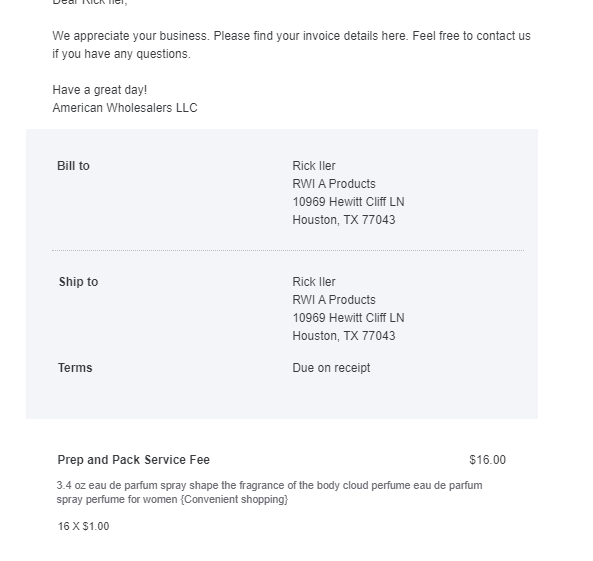Click the 10969 Hewitt Cliff LN billing address
The image size is (593, 561).
[348, 202]
